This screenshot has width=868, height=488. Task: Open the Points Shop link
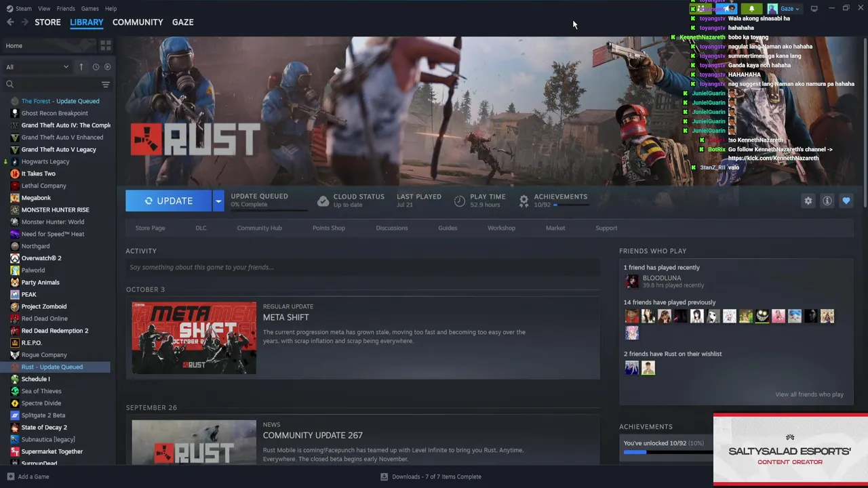point(329,228)
